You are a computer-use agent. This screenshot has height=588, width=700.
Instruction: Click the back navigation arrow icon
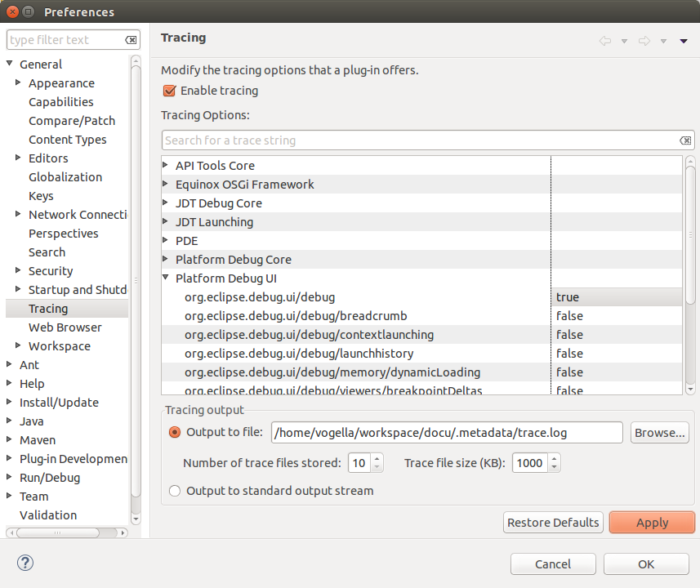(605, 41)
